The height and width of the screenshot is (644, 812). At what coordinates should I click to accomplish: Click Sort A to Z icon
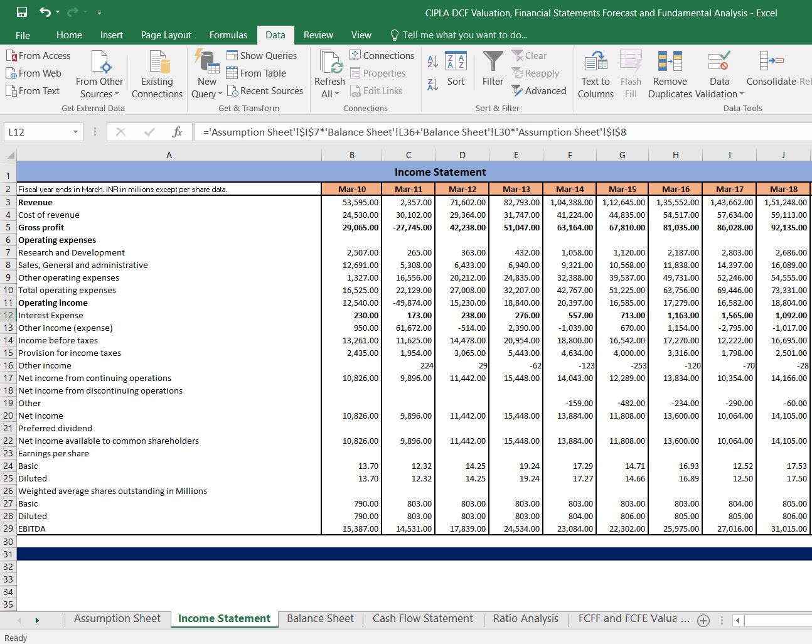click(433, 62)
